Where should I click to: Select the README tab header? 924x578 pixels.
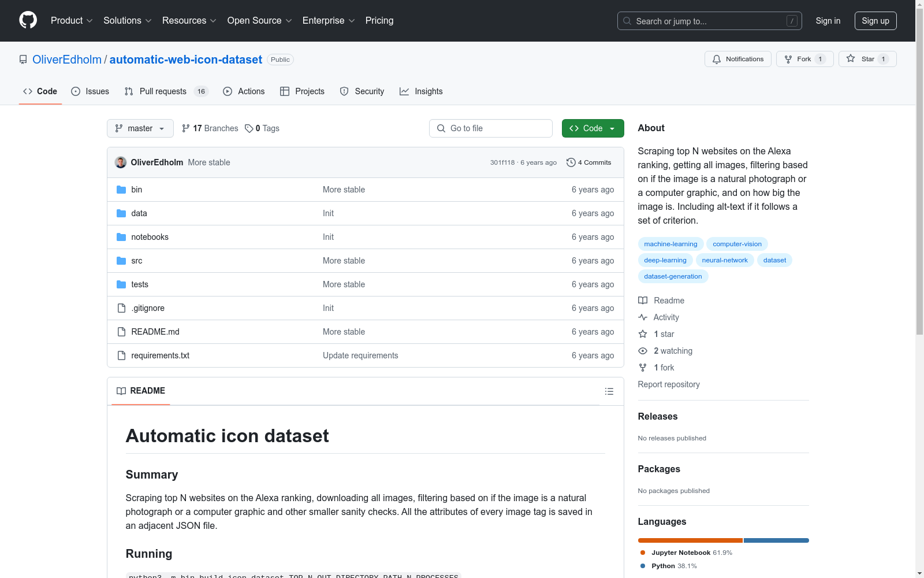(x=141, y=391)
